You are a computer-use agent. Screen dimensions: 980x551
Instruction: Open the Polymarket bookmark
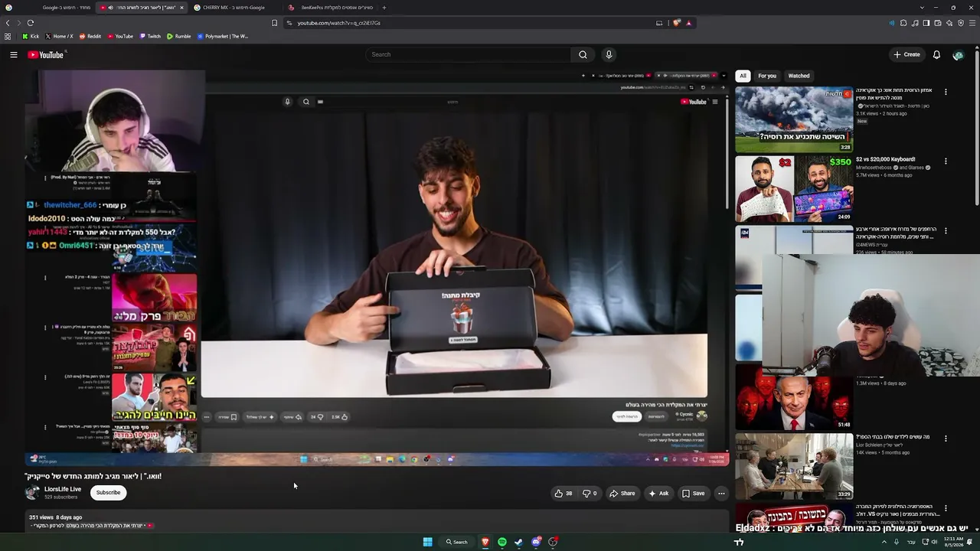[223, 36]
